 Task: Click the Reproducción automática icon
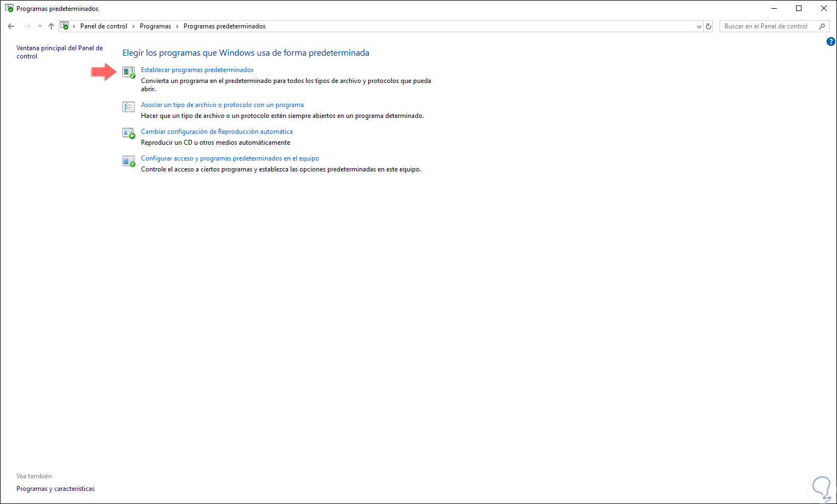coord(128,134)
